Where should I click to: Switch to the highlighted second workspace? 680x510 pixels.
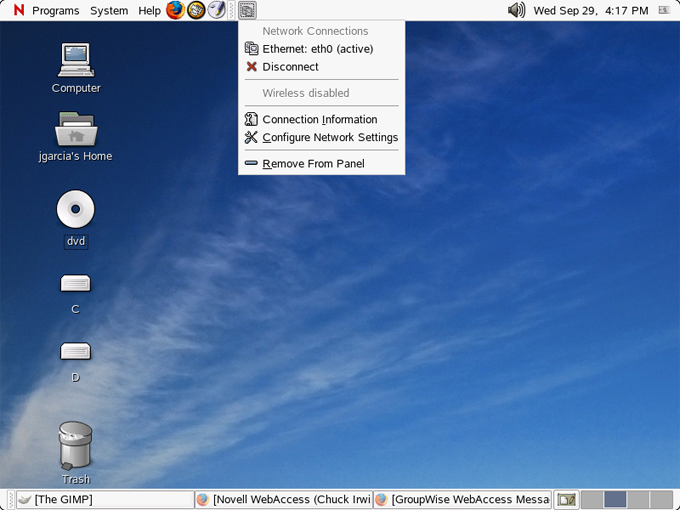(615, 500)
